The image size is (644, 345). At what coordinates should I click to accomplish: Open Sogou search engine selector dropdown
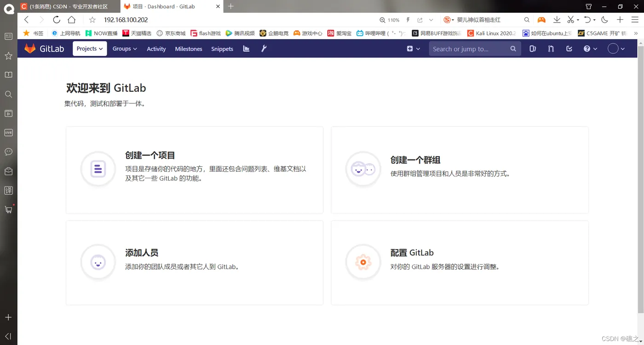pos(448,20)
